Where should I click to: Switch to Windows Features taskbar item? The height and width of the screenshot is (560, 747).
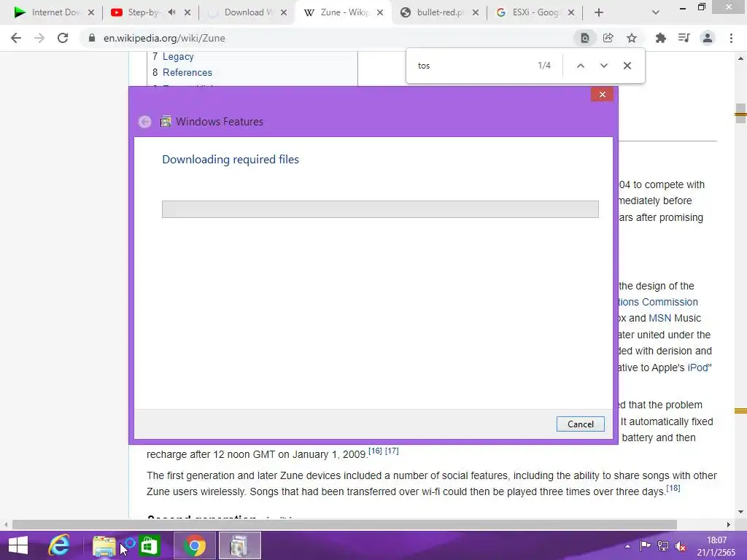239,545
